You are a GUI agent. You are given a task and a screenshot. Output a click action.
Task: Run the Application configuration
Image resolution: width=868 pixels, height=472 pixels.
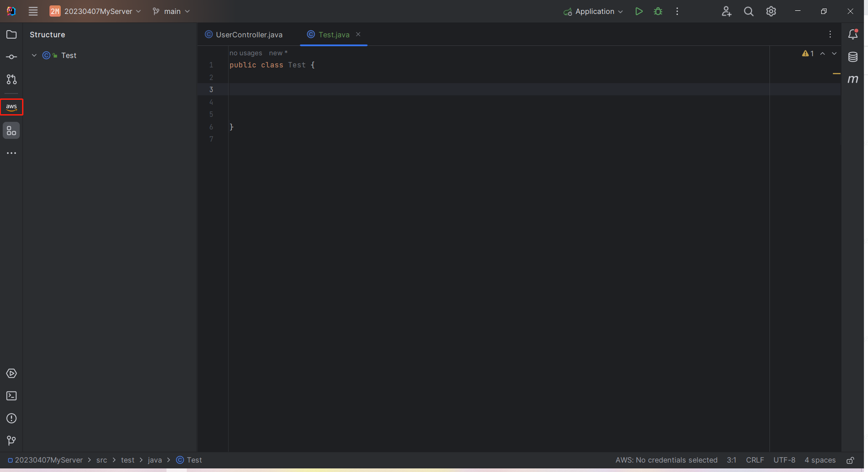point(639,12)
